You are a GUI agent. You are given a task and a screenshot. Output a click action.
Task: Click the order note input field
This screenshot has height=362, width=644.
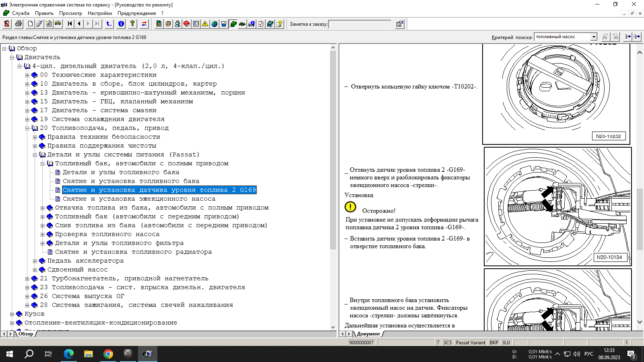tap(359, 24)
